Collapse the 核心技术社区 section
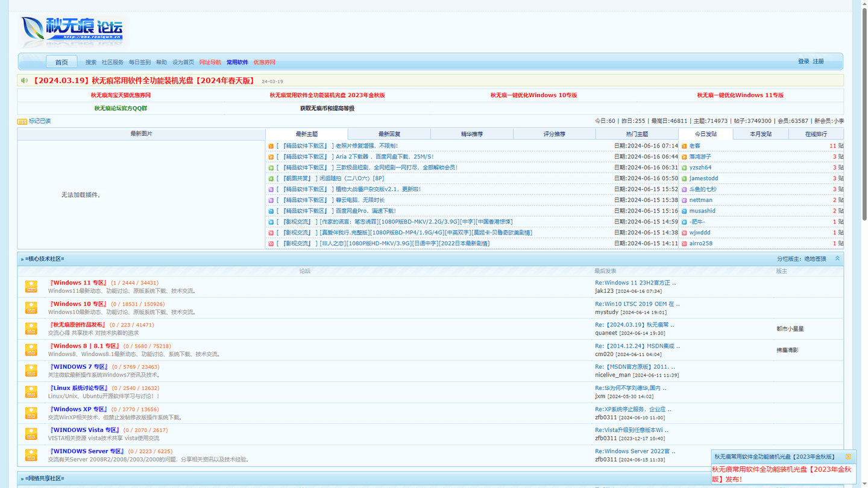Image resolution: width=868 pixels, height=488 pixels. (x=837, y=258)
